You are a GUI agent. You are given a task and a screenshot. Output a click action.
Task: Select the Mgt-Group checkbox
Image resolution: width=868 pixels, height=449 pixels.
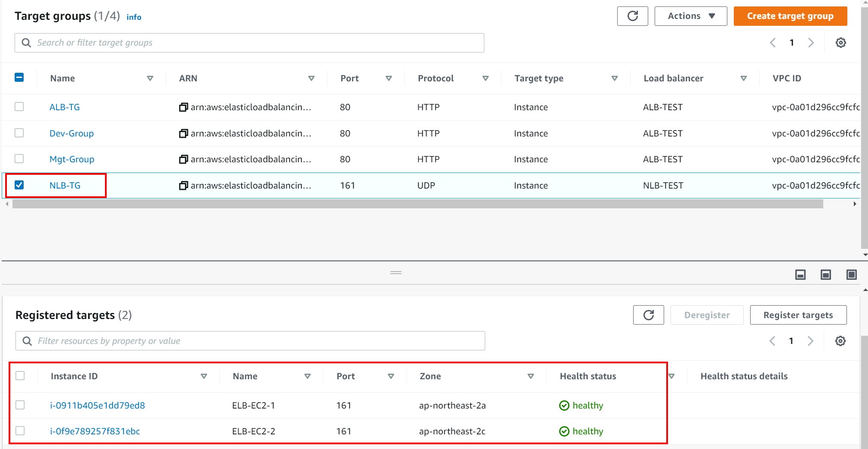coord(19,158)
